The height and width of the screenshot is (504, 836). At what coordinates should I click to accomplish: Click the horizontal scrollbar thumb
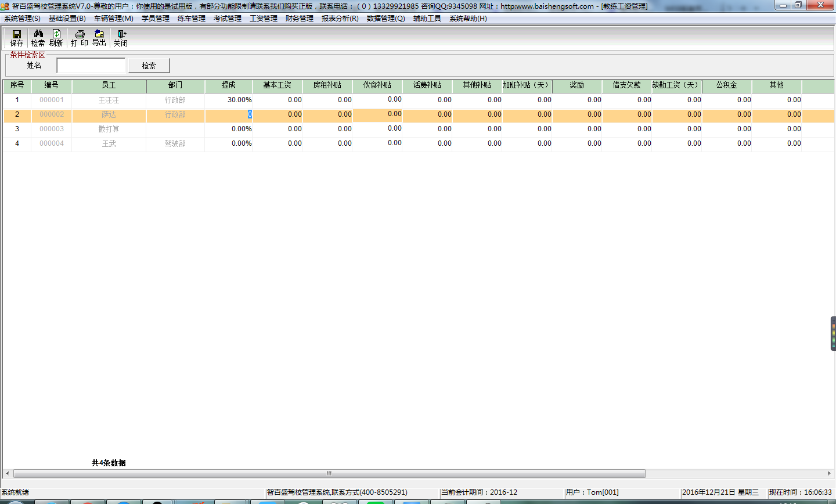point(329,473)
